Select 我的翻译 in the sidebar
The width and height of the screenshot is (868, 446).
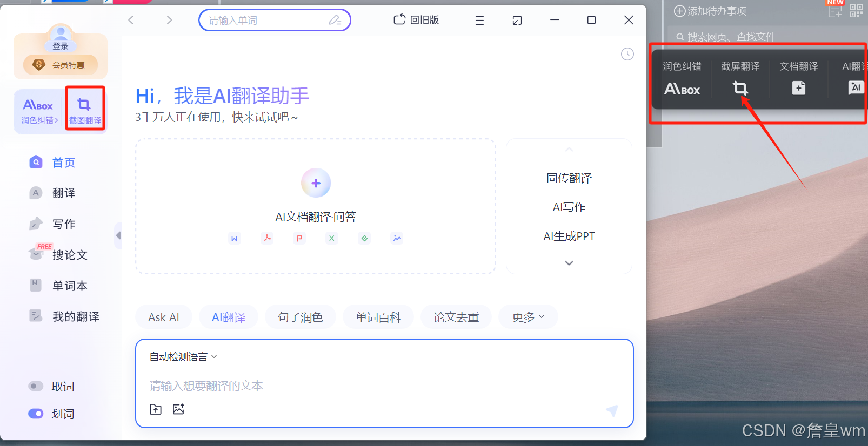point(65,316)
